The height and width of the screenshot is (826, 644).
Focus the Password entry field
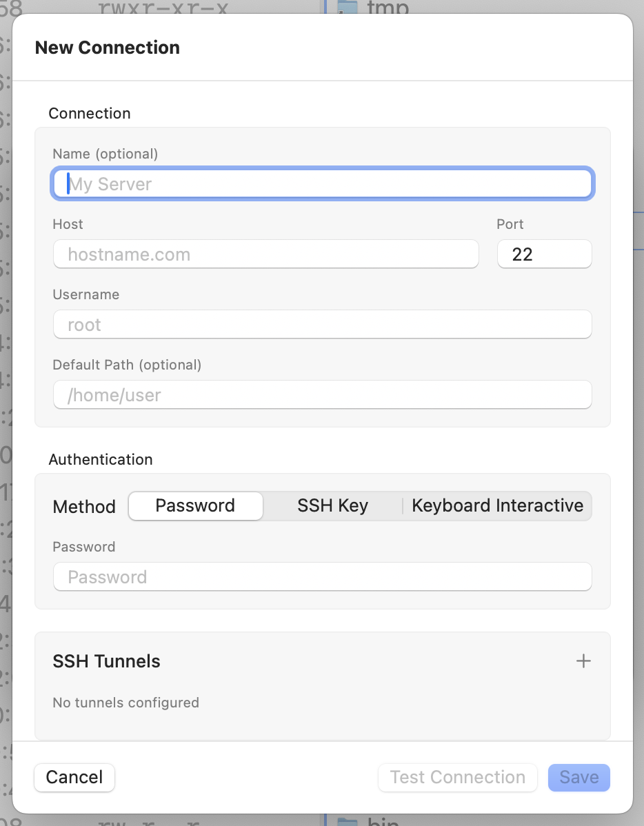point(323,577)
